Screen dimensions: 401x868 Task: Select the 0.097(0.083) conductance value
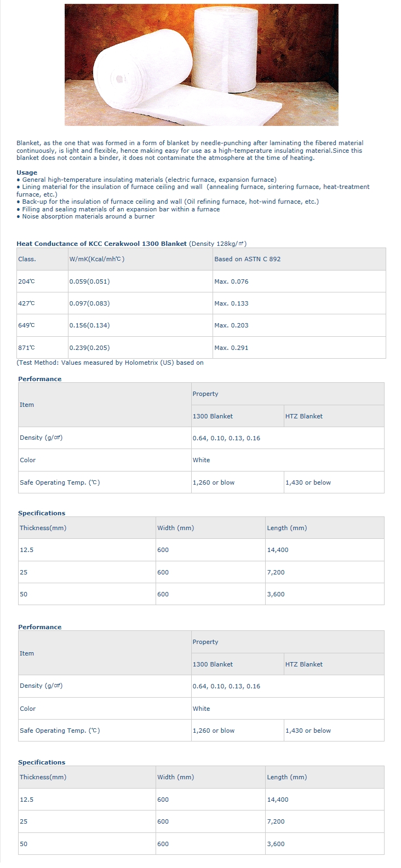[x=89, y=303]
